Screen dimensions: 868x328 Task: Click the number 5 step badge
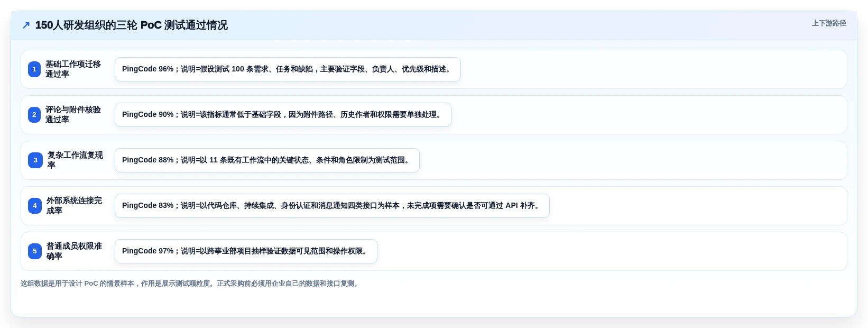(x=35, y=251)
